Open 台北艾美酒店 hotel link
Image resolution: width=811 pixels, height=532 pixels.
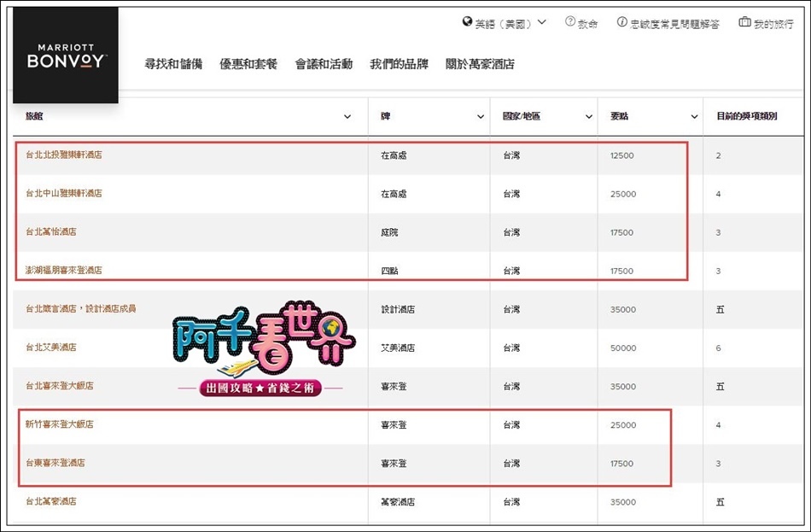pos(50,348)
